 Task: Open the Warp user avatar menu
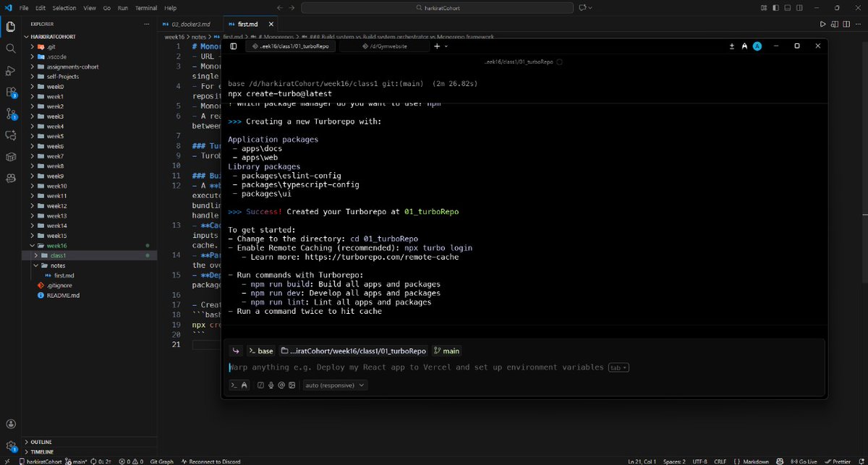point(757,46)
